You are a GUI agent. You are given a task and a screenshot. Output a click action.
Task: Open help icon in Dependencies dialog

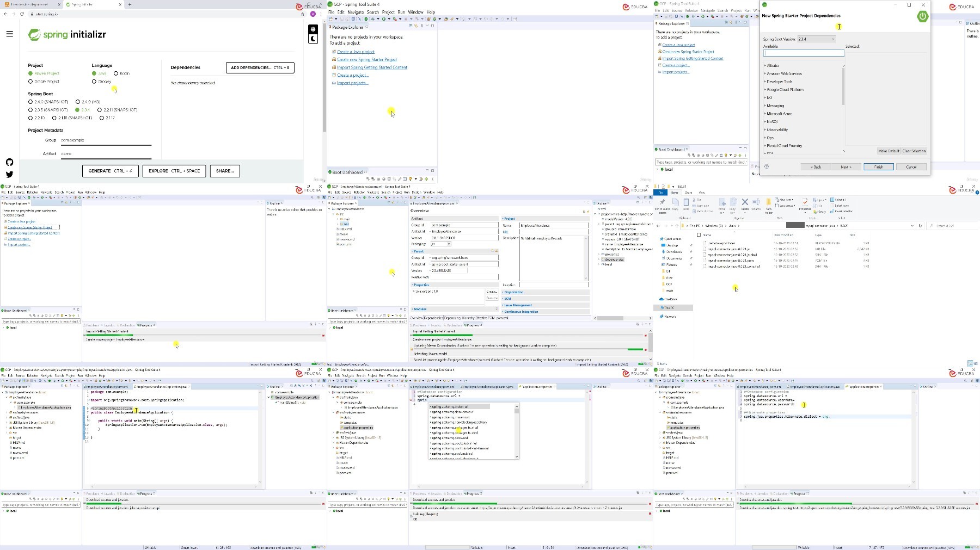tap(767, 166)
